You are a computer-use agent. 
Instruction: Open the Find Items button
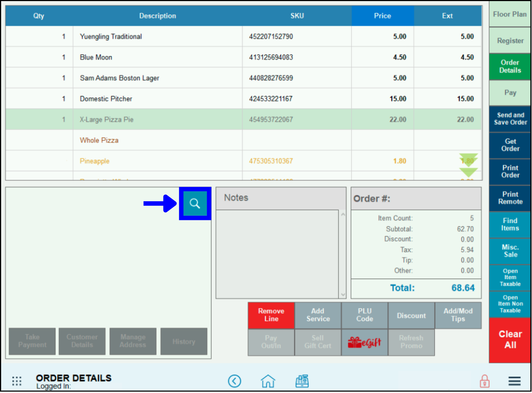click(509, 225)
